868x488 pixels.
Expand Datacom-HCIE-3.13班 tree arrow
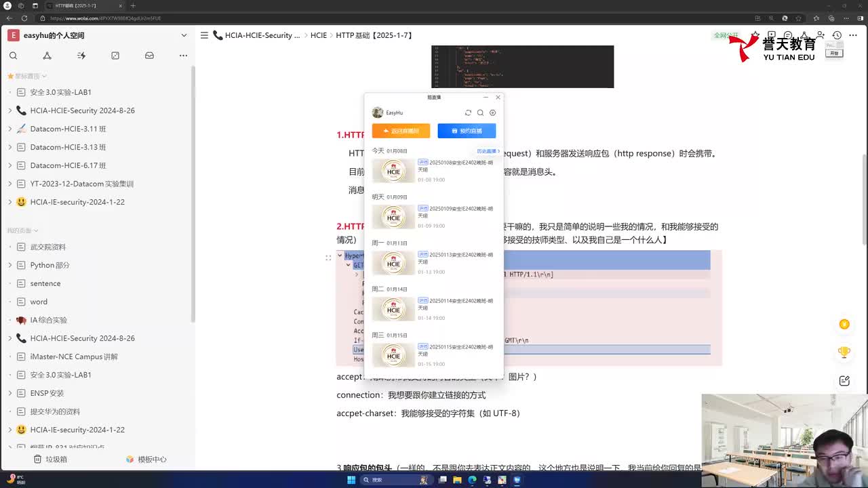(9, 147)
